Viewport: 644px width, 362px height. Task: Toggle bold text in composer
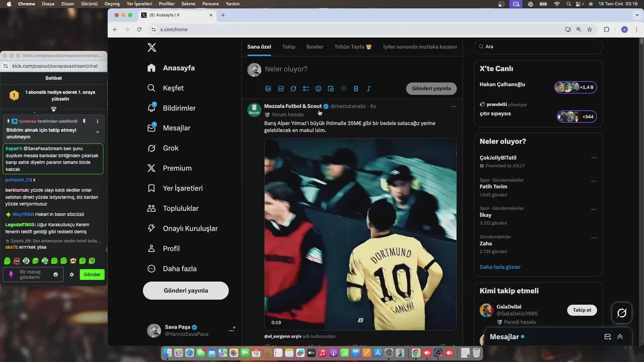click(356, 88)
